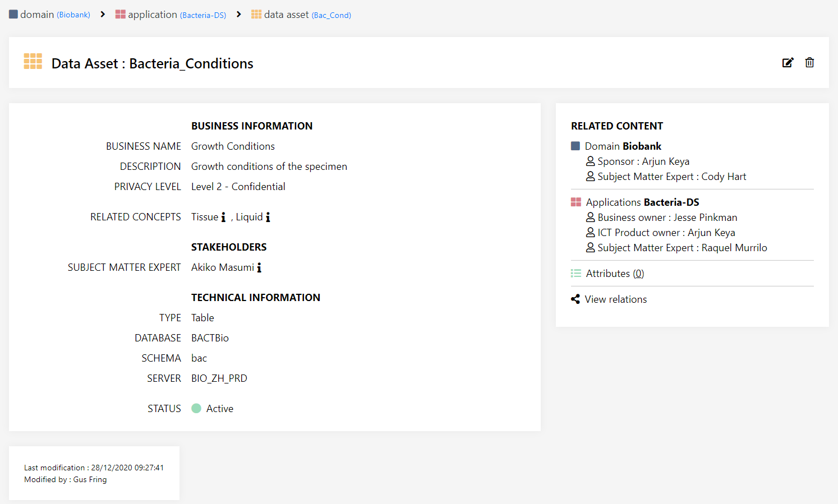Open Attributes (0) link

click(615, 274)
